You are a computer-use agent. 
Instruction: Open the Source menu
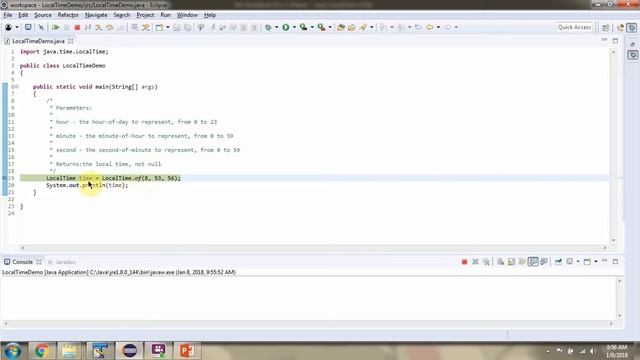coord(43,15)
